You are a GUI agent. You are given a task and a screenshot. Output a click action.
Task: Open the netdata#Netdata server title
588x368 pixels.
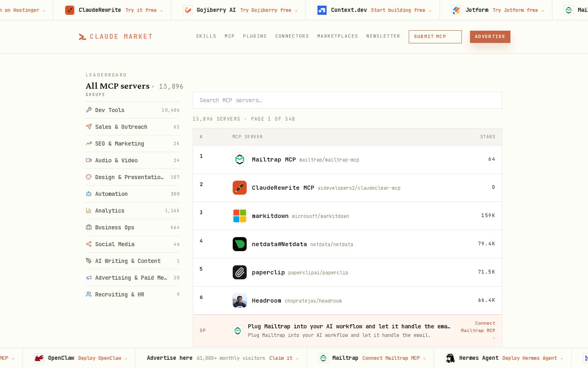click(279, 244)
